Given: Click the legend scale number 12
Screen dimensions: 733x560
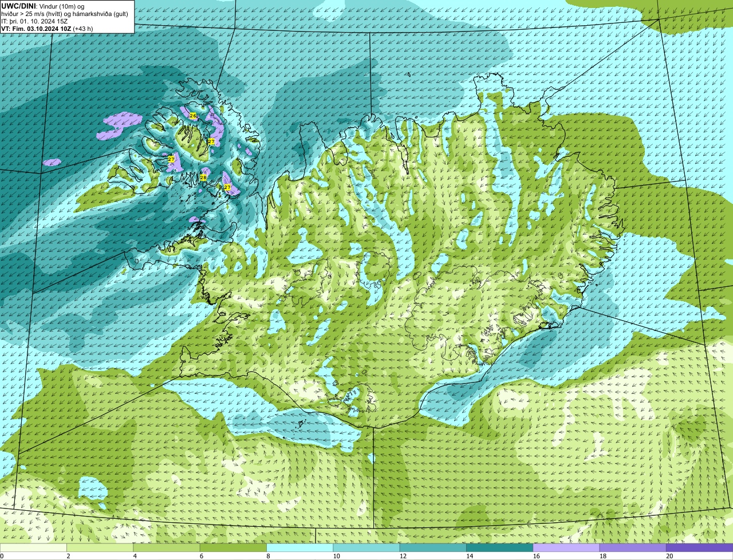Looking at the screenshot, I should coord(403,556).
